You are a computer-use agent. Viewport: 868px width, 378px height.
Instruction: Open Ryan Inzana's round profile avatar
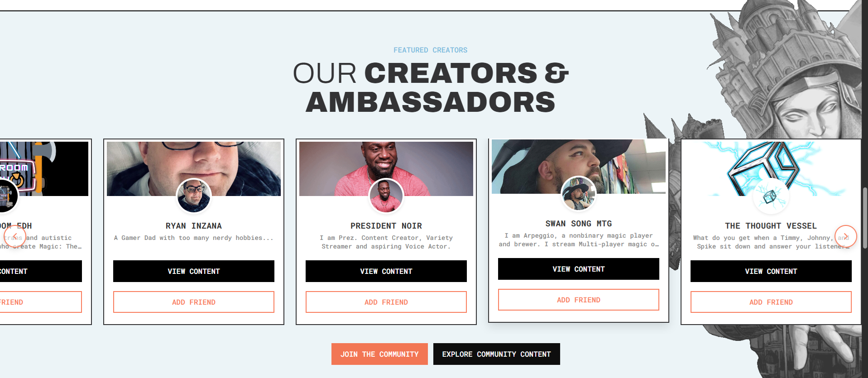pos(194,196)
